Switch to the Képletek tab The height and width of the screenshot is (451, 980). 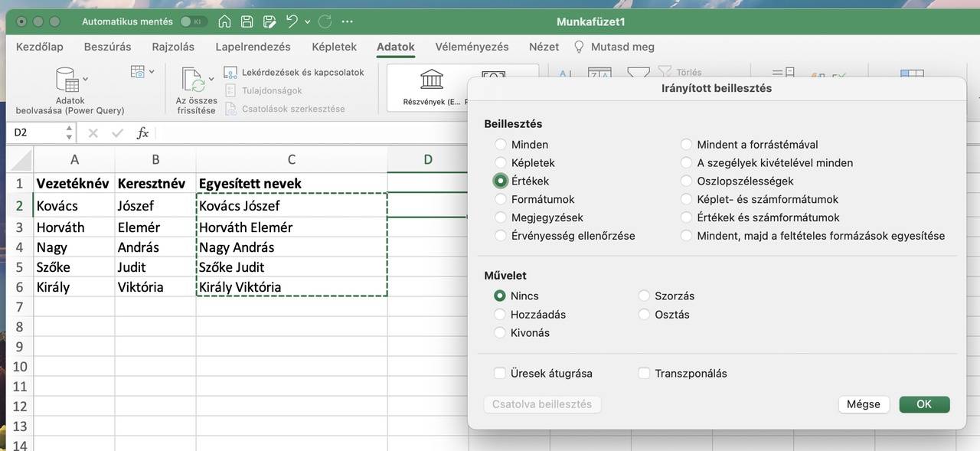tap(334, 47)
